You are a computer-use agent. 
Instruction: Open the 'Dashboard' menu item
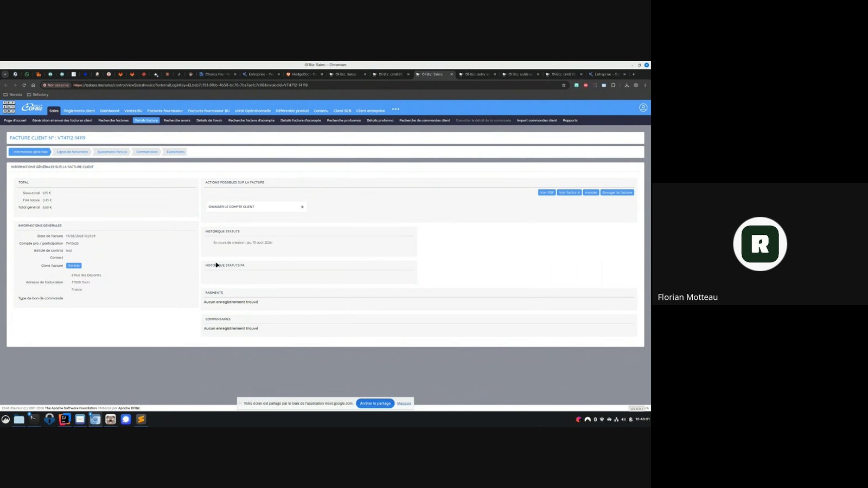coord(110,111)
